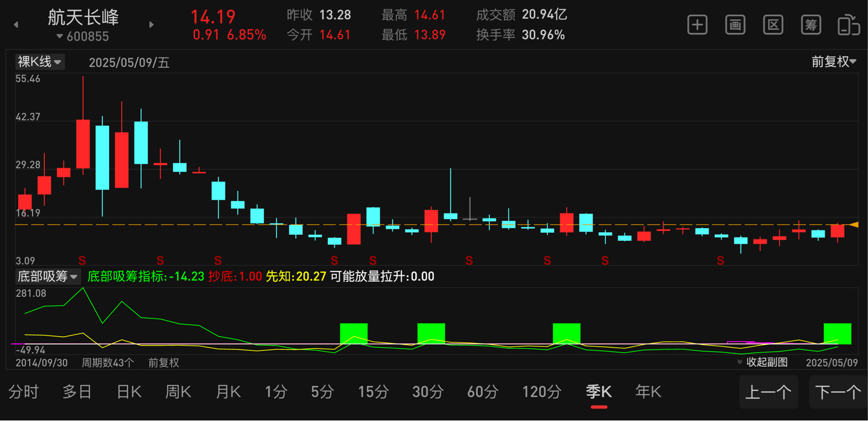Switch to 15分 period tab
The image size is (868, 421).
point(373,392)
